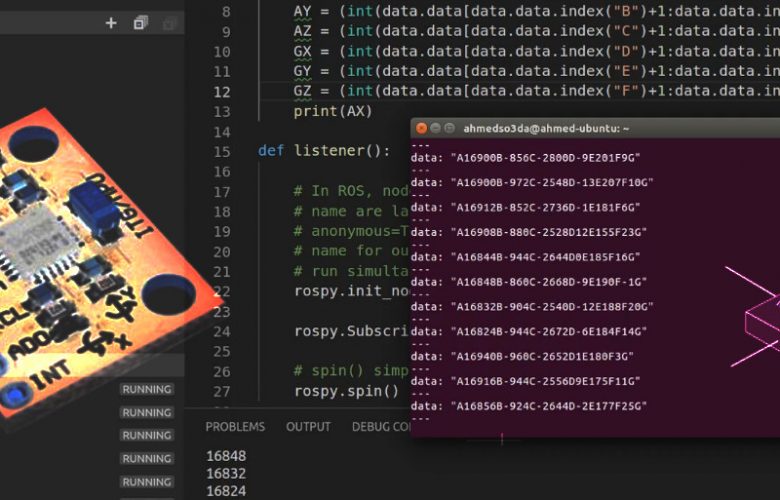Click the output value 16824

pos(226,492)
